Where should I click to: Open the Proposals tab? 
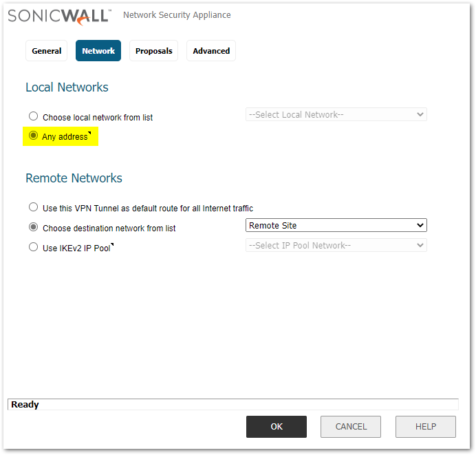click(153, 51)
